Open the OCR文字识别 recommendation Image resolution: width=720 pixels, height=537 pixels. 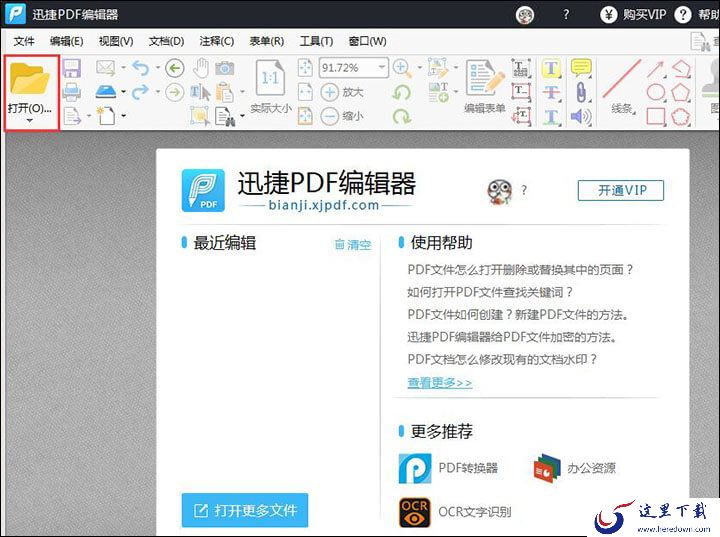click(455, 512)
